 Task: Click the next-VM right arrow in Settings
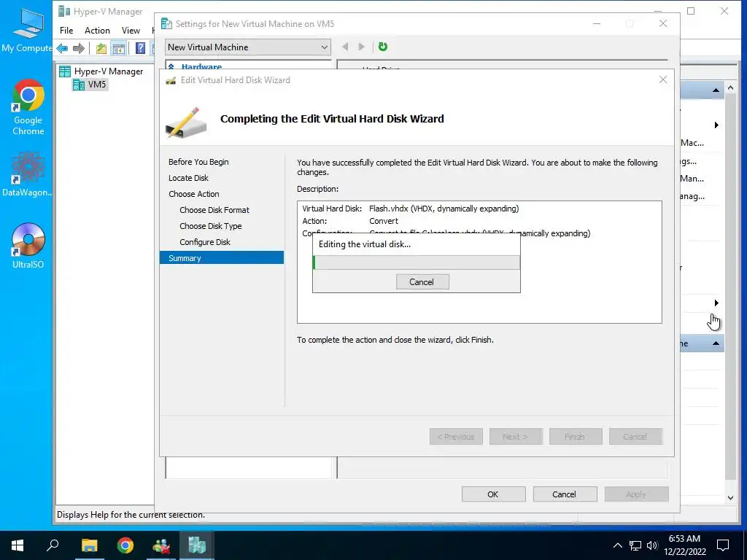362,47
